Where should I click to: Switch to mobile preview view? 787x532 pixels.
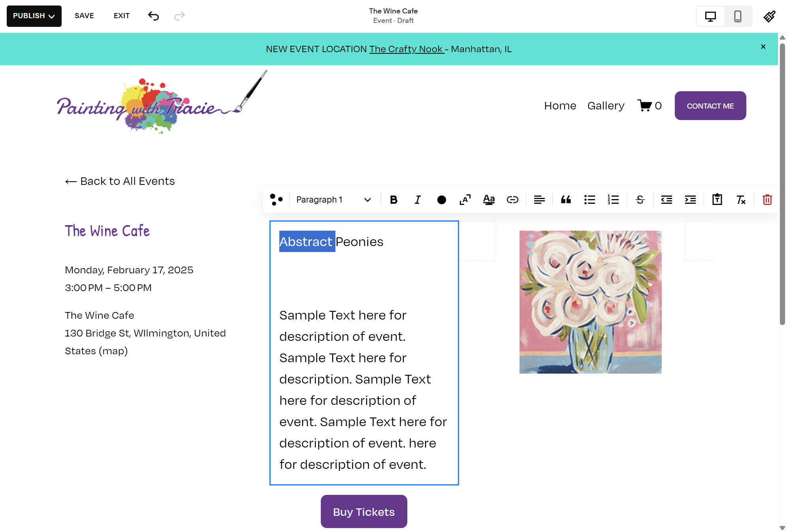(738, 16)
